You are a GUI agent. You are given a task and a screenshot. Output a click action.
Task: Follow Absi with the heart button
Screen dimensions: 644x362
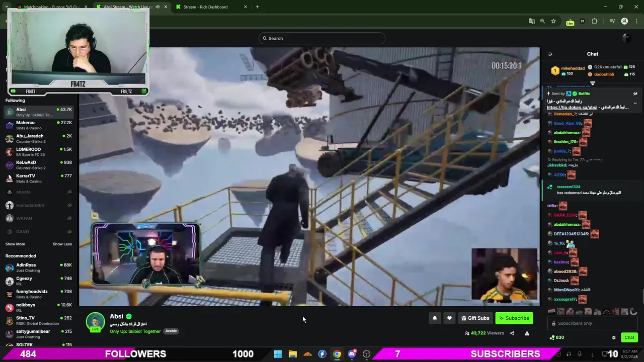click(x=449, y=318)
